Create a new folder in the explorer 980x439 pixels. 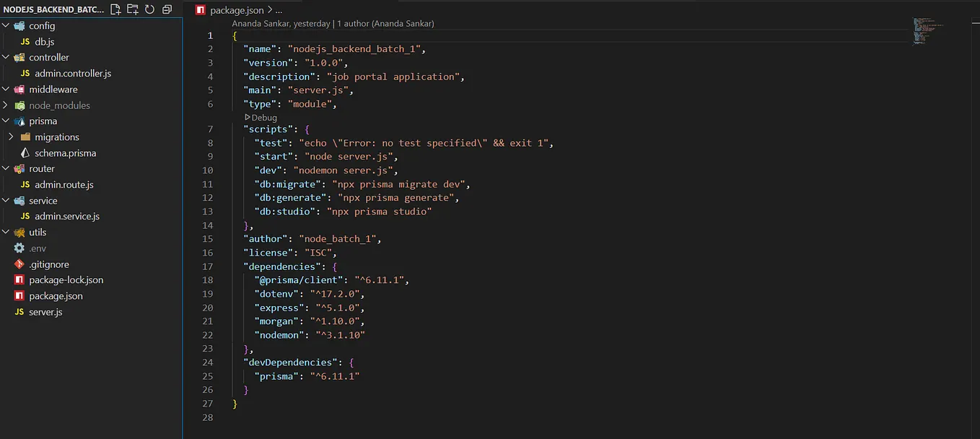pos(132,9)
